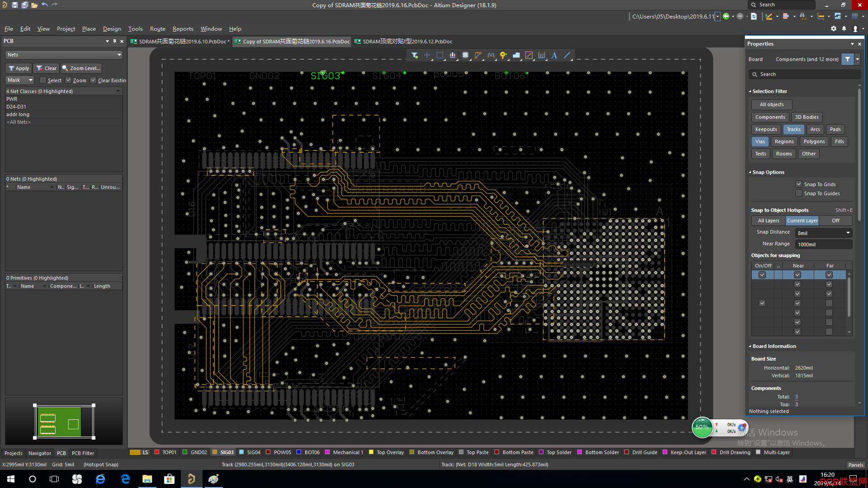868x488 pixels.
Task: Click the Undo arrow icon
Action: 45,5
